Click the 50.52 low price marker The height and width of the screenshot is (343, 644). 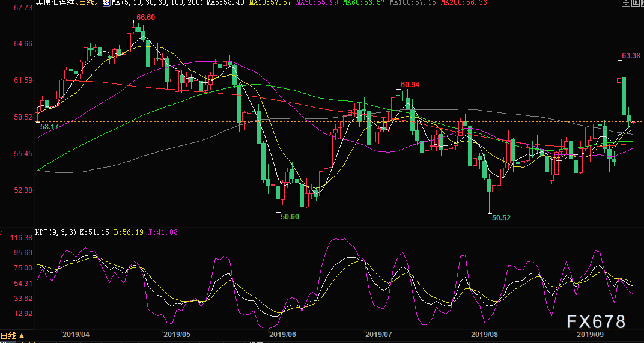[501, 218]
